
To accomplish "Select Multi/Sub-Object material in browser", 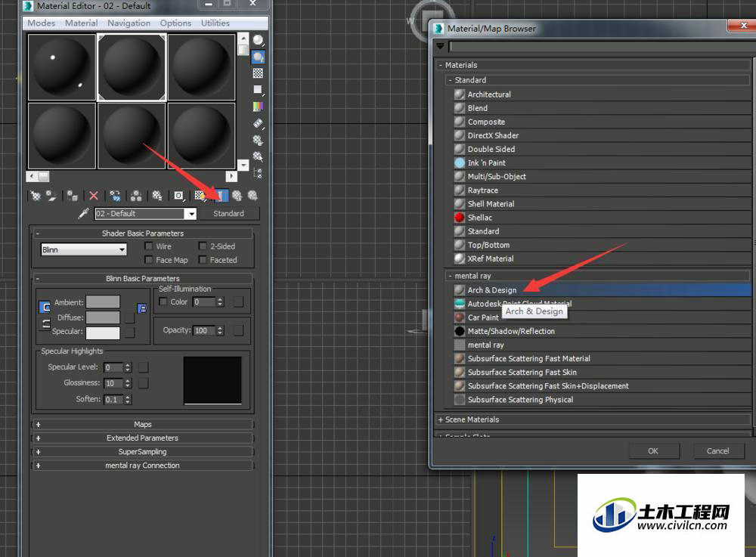I will coord(602,177).
